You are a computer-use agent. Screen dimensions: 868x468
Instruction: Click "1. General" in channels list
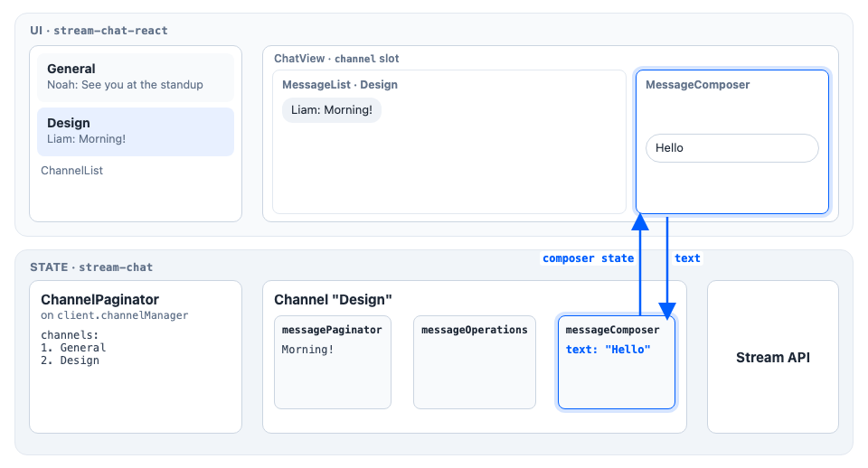coord(73,348)
